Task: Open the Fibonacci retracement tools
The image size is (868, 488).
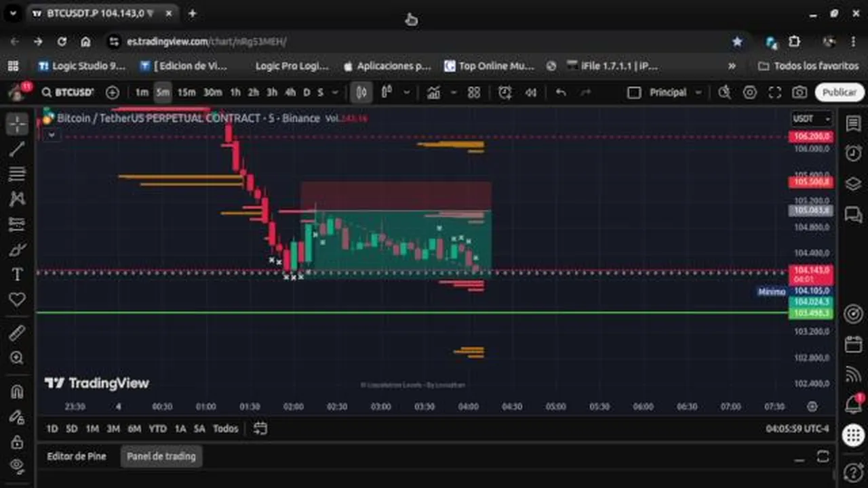Action: pos(17,174)
